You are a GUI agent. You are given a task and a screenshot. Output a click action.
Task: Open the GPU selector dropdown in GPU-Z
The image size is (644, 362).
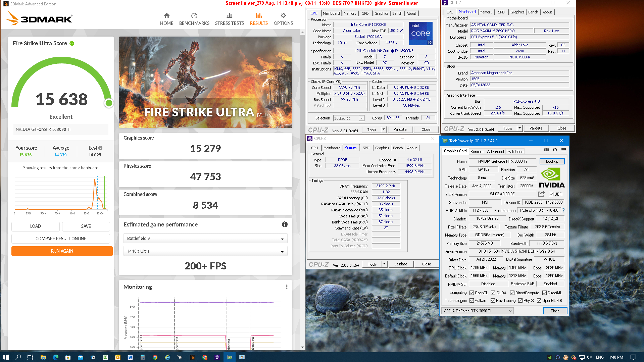477,311
